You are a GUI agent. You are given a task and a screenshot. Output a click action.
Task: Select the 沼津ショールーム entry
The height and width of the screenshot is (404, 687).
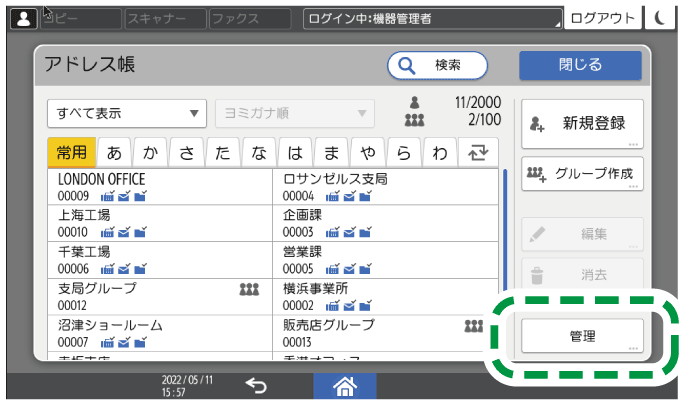[160, 333]
